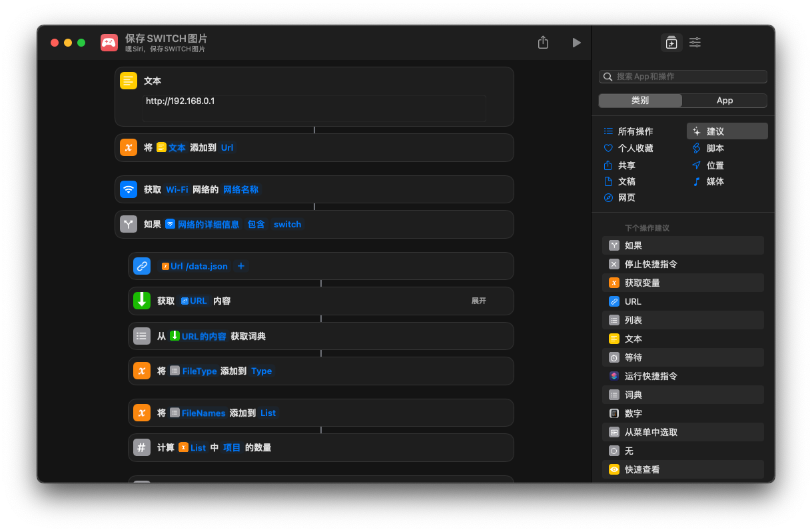Run the shortcut with the play button
Viewport: 812px width, 532px height.
[576, 43]
